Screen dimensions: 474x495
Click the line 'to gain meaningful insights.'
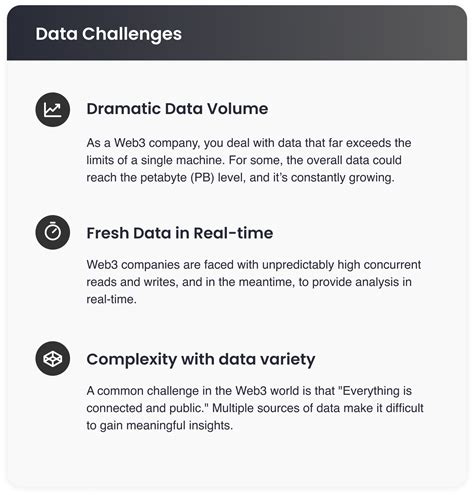(160, 426)
